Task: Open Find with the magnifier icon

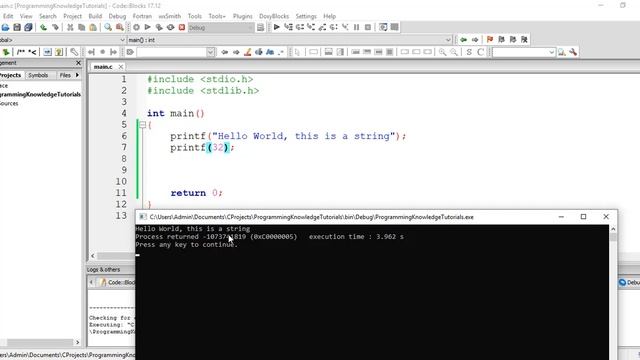Action: (108, 27)
